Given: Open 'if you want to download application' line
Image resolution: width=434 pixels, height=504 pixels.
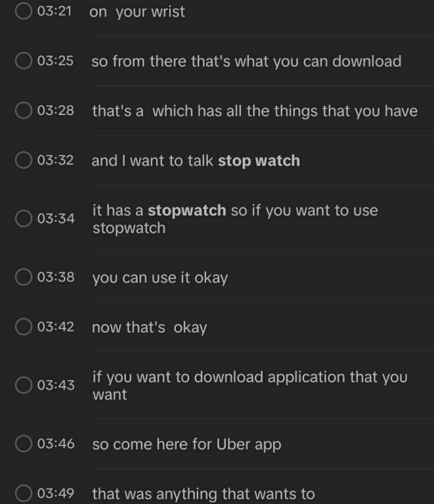Looking at the screenshot, I should (250, 385).
